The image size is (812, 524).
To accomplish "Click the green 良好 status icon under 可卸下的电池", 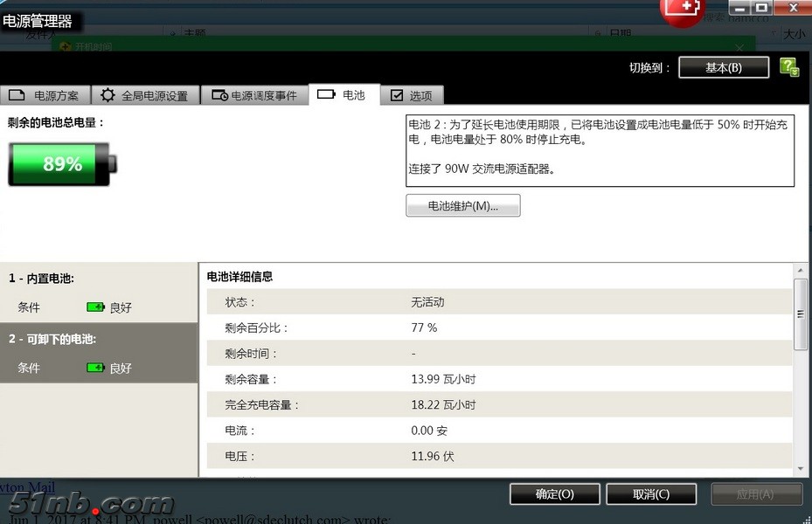I will pos(95,368).
